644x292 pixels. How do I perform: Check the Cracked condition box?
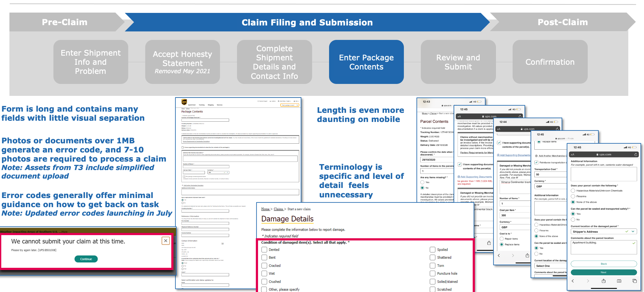point(264,266)
